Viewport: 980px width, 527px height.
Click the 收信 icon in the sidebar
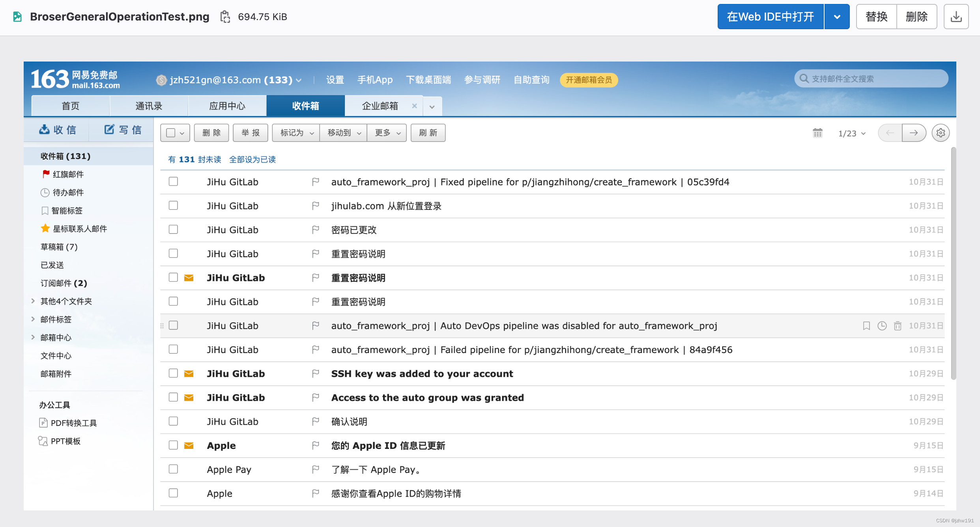coord(45,129)
